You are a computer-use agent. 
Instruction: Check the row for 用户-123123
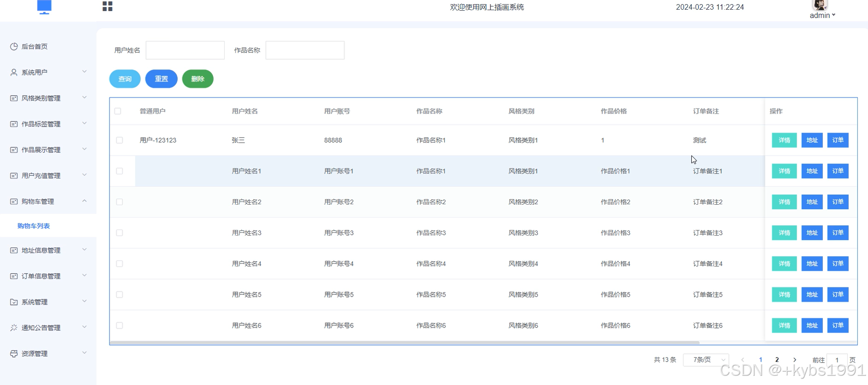pyautogui.click(x=120, y=140)
